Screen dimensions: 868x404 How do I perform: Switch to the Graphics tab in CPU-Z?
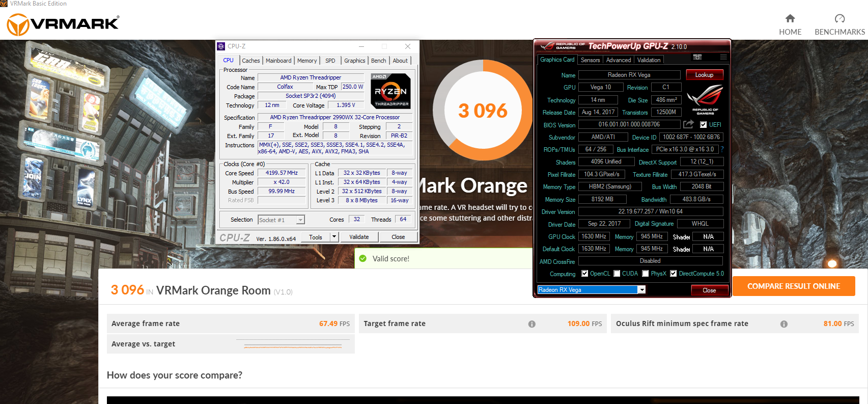point(354,61)
